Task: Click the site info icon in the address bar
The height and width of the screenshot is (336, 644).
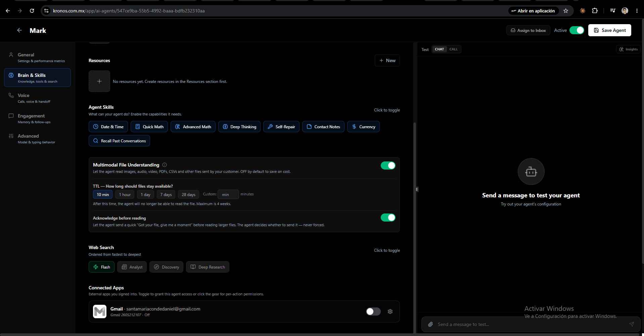Action: click(x=46, y=11)
